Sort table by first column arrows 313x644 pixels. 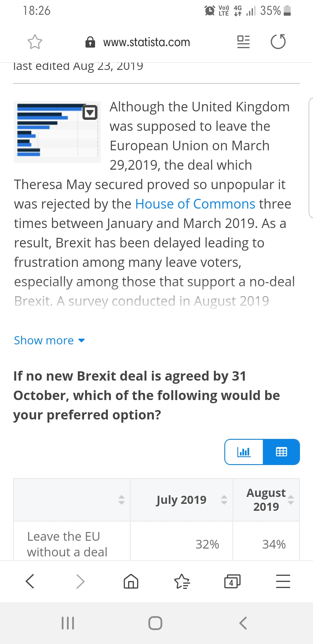tap(121, 500)
